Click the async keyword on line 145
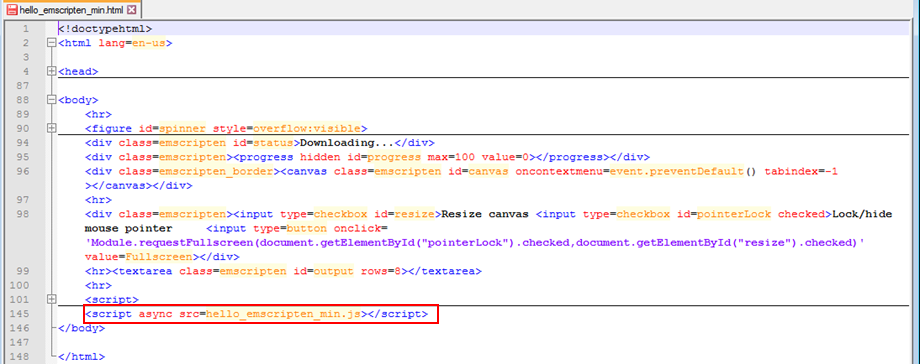 tap(155, 314)
